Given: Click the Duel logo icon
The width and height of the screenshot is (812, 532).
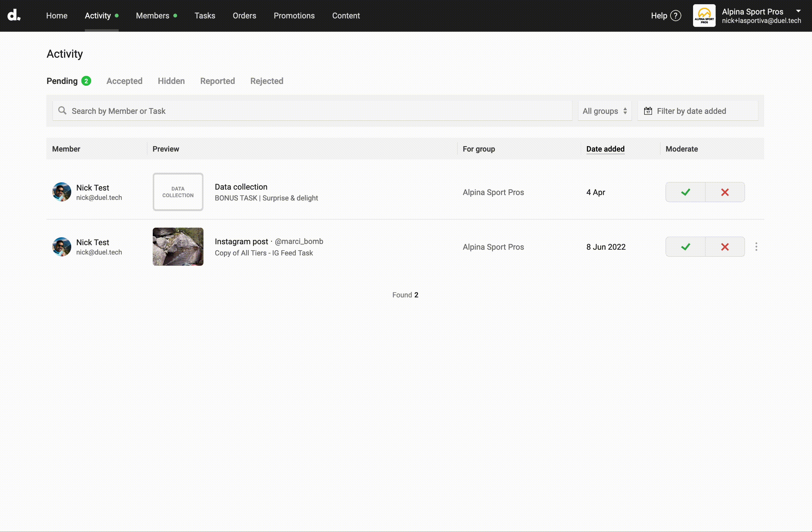Looking at the screenshot, I should click(14, 15).
